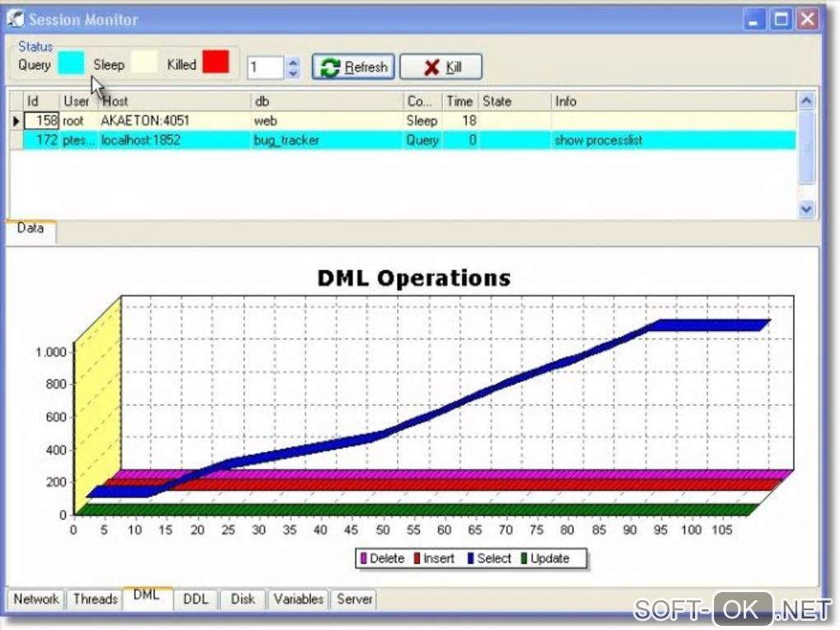Image resolution: width=840 pixels, height=630 pixels.
Task: Click the localhost:1852 host cell
Action: pos(174,140)
